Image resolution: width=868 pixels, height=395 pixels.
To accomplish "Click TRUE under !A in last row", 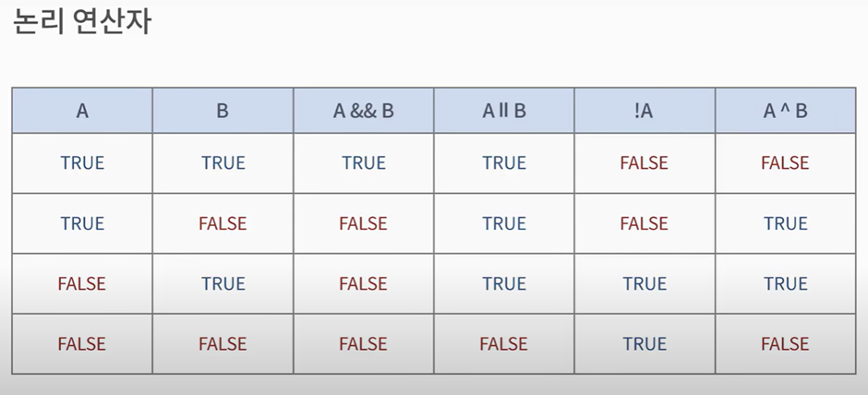I will [645, 344].
